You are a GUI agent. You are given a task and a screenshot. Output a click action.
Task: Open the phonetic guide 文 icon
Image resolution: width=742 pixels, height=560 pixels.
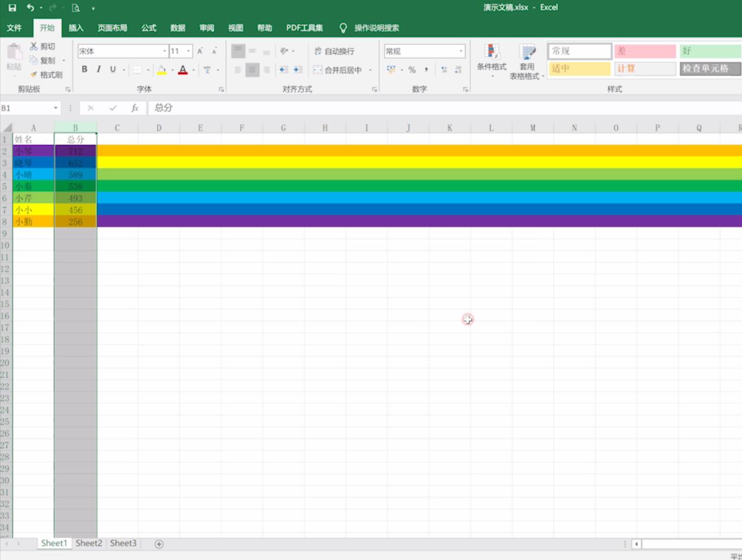click(207, 69)
